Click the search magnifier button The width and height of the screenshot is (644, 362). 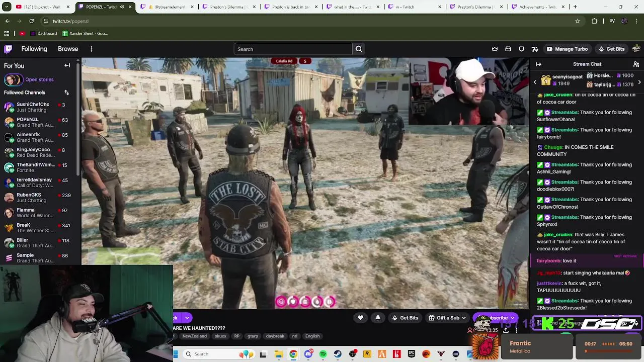(x=359, y=49)
